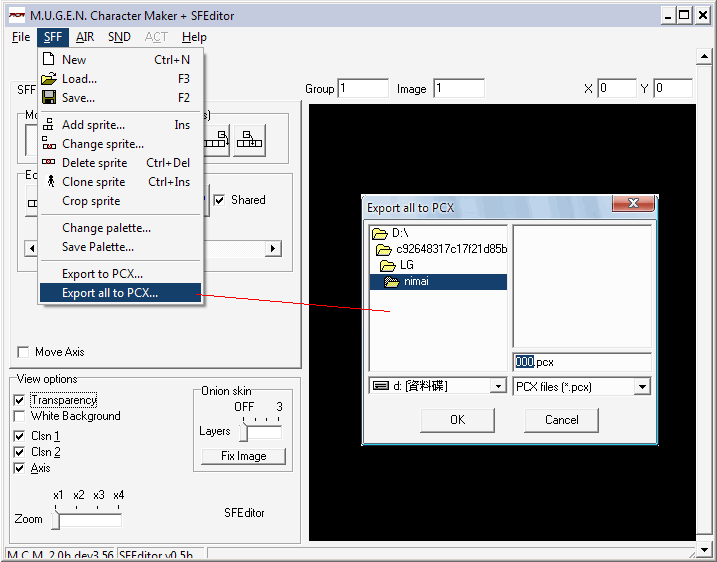This screenshot has height=562, width=717.
Task: Close the Export all to PCX dialog
Action: (633, 203)
